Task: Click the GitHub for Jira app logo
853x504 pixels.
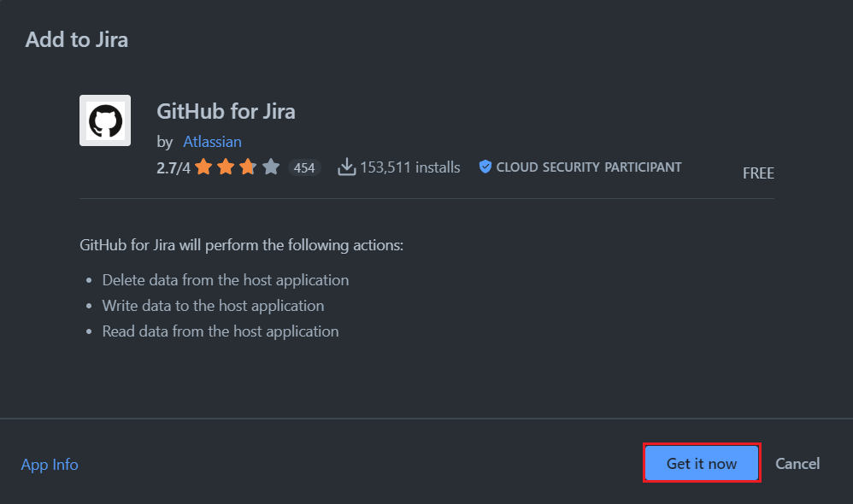Action: (105, 120)
